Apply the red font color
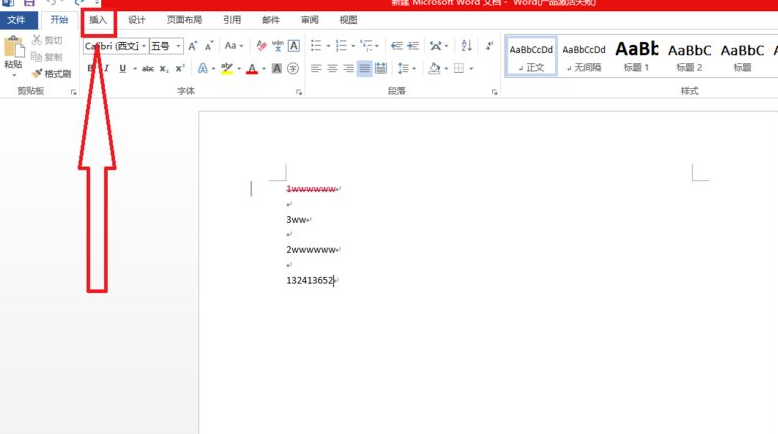The image size is (778, 434). pos(251,69)
